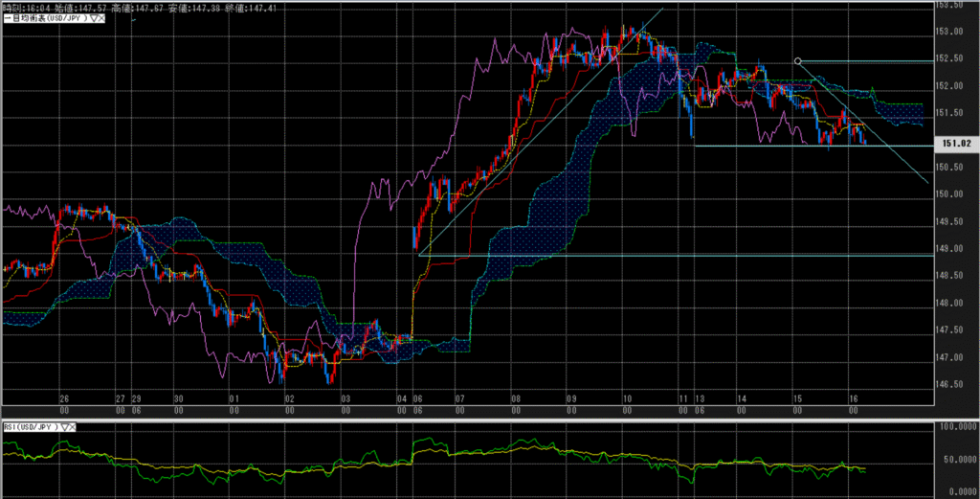This screenshot has width=980, height=499.
Task: Grab the white circle trendline anchor handle
Action: 797,61
